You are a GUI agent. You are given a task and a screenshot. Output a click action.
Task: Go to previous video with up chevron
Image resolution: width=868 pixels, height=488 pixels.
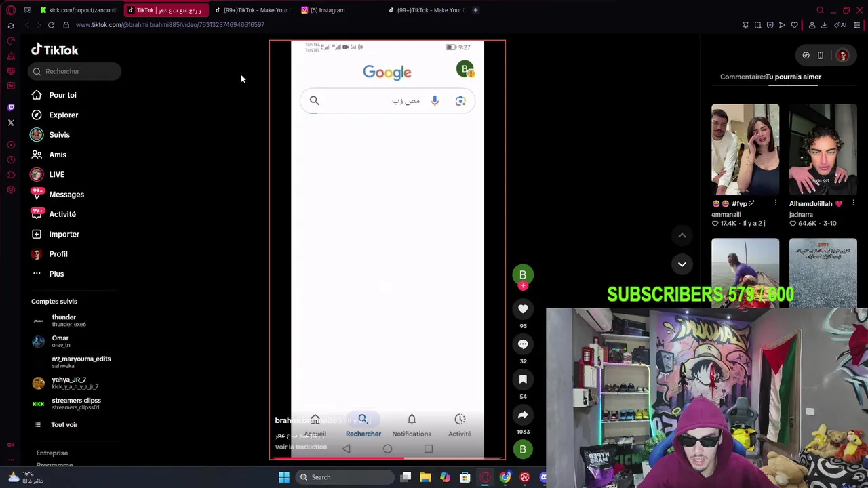(682, 235)
